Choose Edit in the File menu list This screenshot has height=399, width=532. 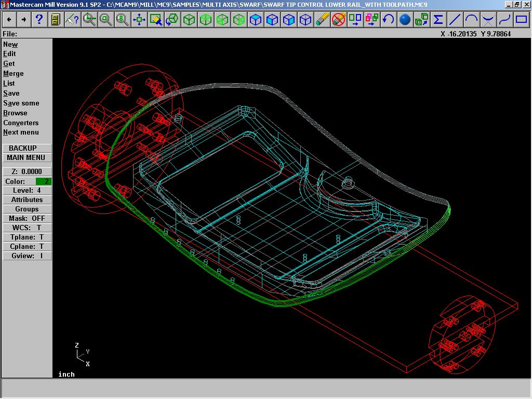[x=9, y=54]
